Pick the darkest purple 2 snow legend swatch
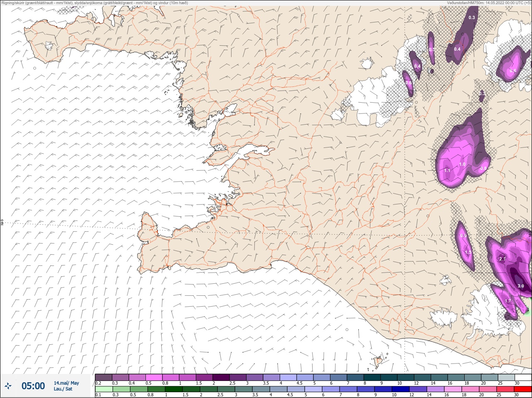The height and width of the screenshot is (398, 532). click(221, 377)
